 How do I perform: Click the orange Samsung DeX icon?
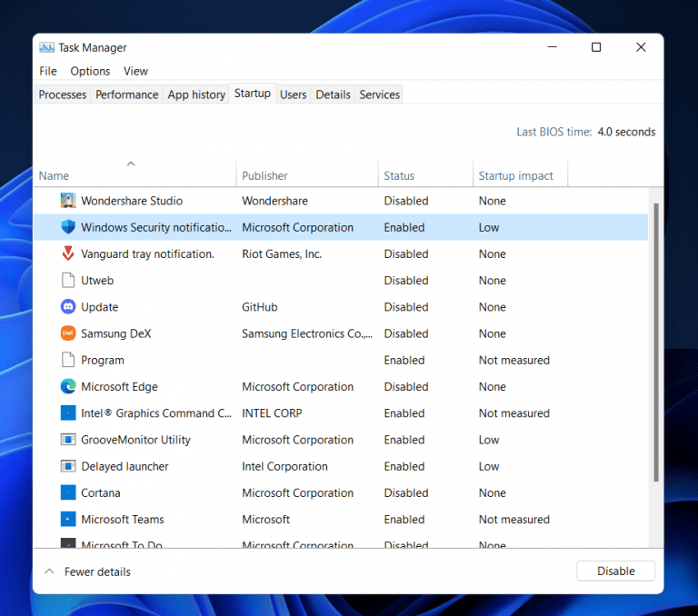click(x=68, y=333)
